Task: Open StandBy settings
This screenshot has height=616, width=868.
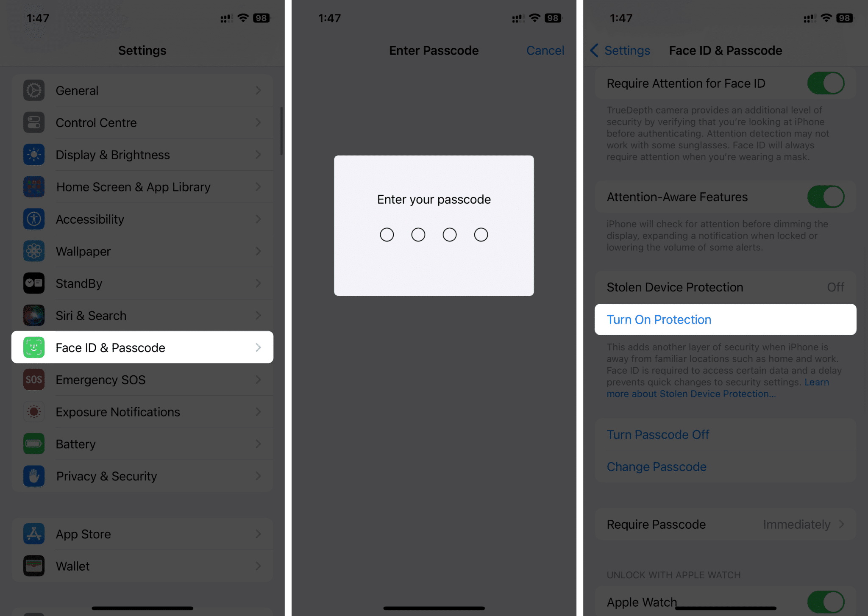Action: pyautogui.click(x=142, y=283)
